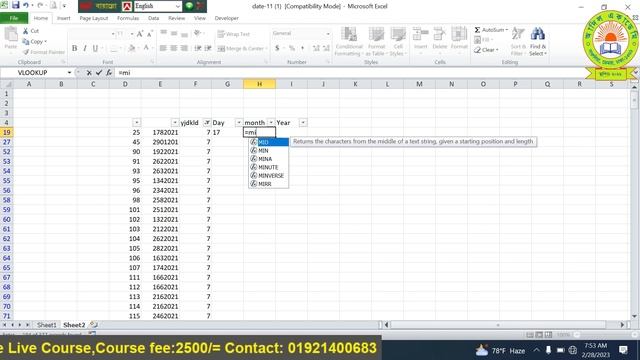Select column H header
The image size is (640, 360).
click(x=259, y=84)
